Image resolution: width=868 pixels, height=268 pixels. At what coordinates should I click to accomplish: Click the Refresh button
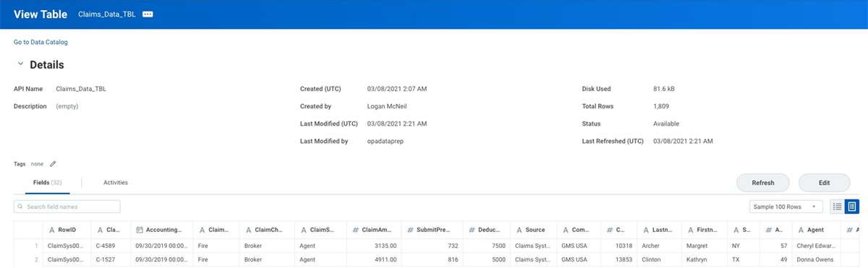(763, 183)
